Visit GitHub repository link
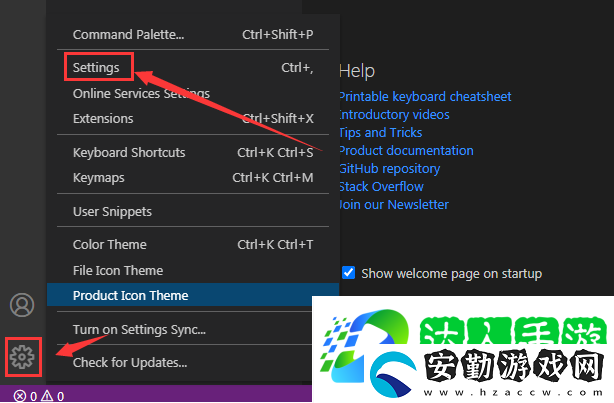 (x=390, y=168)
